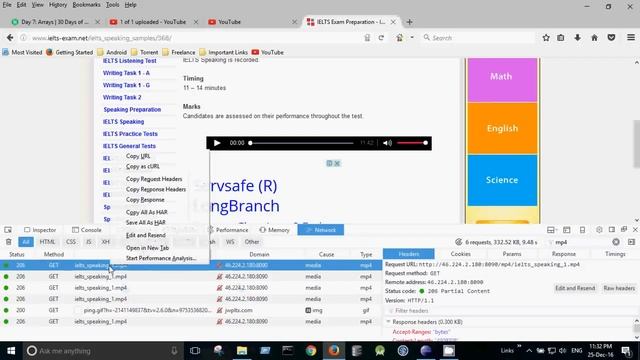The image size is (640, 360).
Task: Open the Console devtools tab
Action: pos(86,230)
